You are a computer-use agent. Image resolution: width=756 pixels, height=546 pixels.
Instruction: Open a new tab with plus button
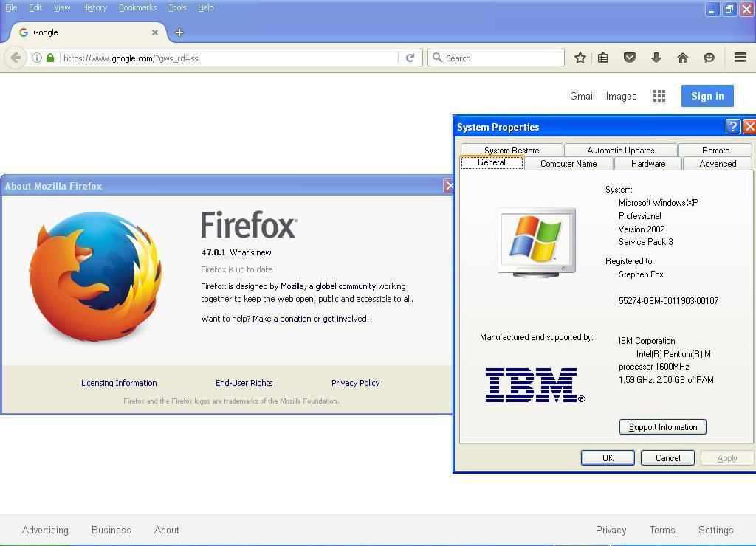coord(179,32)
